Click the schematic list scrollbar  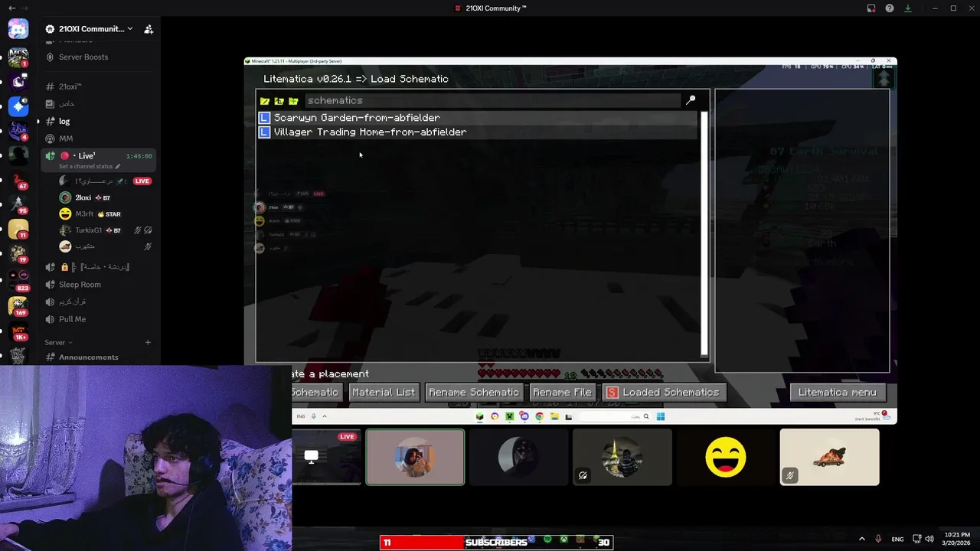tap(704, 233)
